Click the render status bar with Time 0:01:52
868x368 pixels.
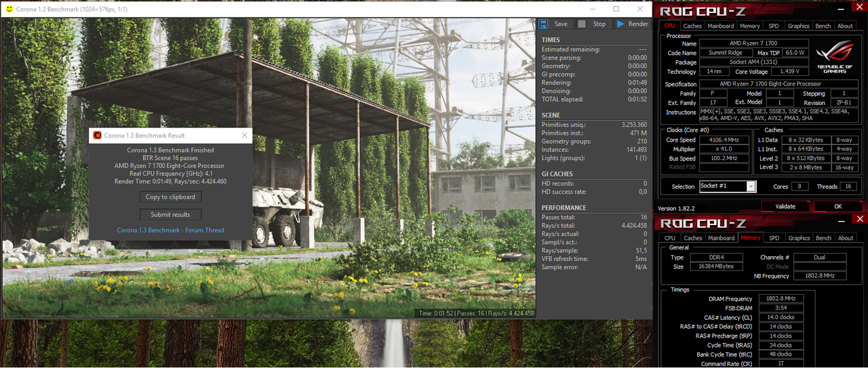pyautogui.click(x=476, y=313)
